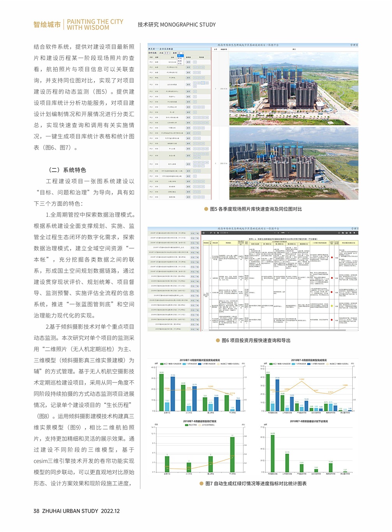Image resolution: width=392 pixels, height=532 pixels.
Task: Click the zoom in plus icon in PDF toolbar
Action: 277,233
